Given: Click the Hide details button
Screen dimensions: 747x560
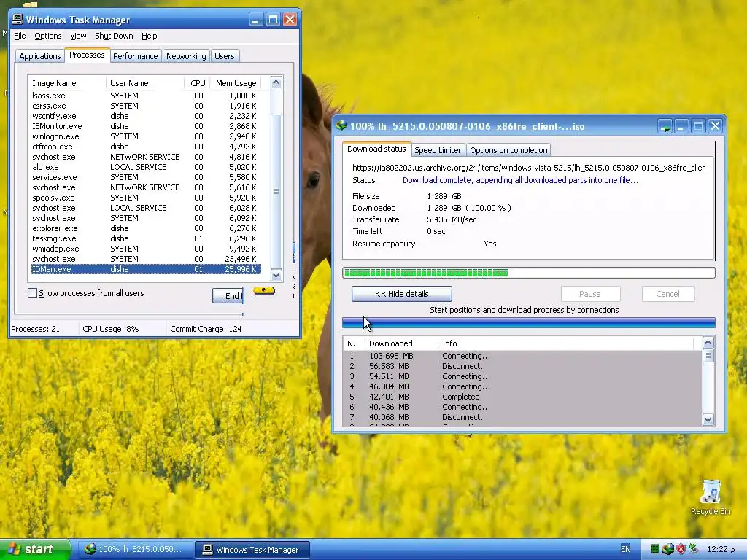Looking at the screenshot, I should [x=402, y=294].
